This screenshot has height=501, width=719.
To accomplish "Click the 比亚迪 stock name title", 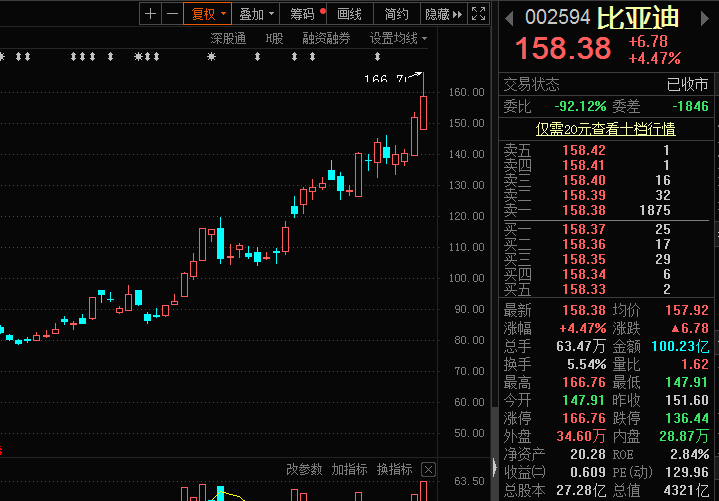I will point(639,18).
